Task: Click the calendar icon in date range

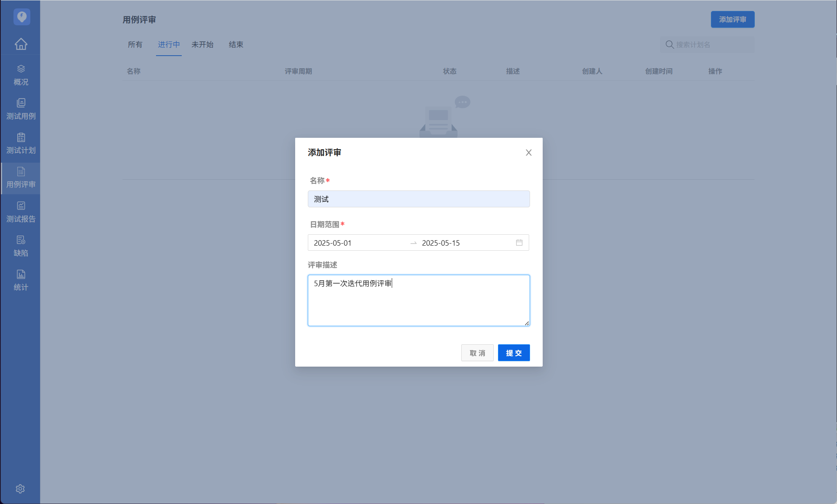Action: 519,243
